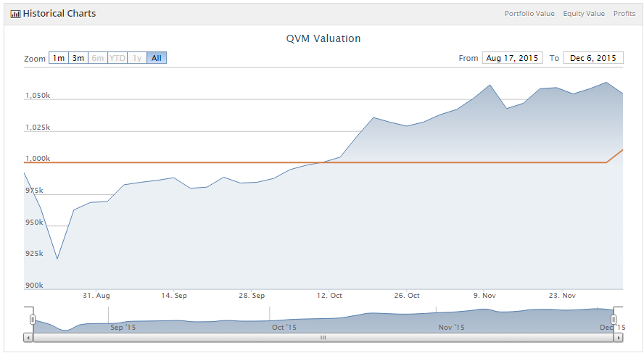Screen dimensions: 644x353
Task: Click the 900k y-axis label
Action: pos(34,286)
